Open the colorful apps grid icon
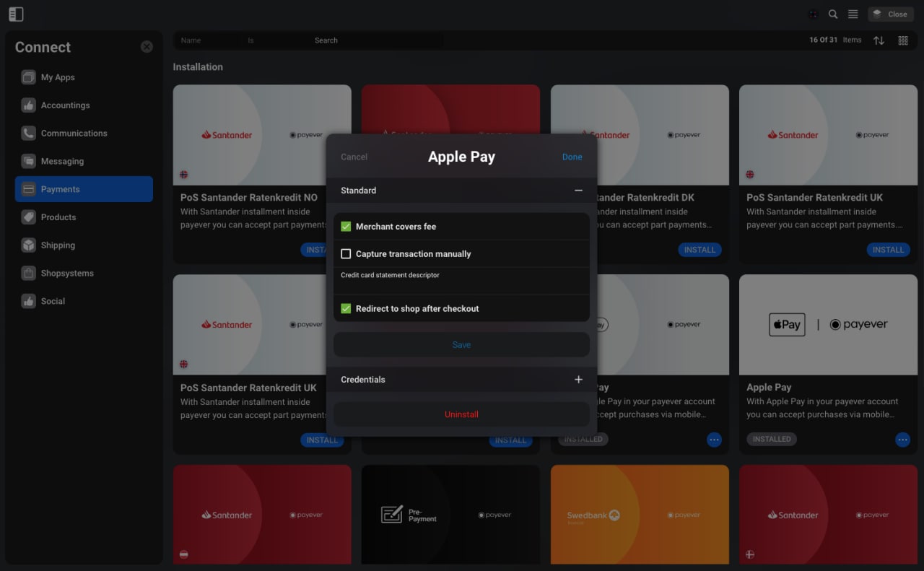 [814, 14]
